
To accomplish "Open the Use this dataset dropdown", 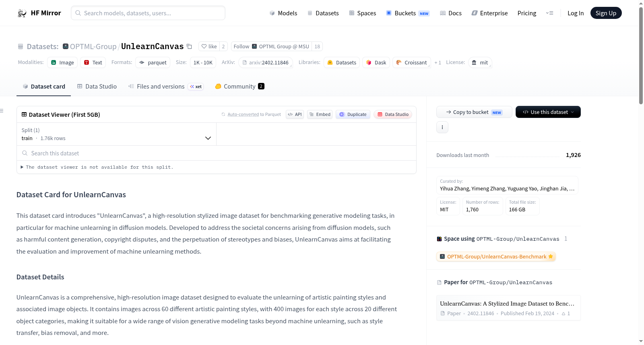I will 548,112.
